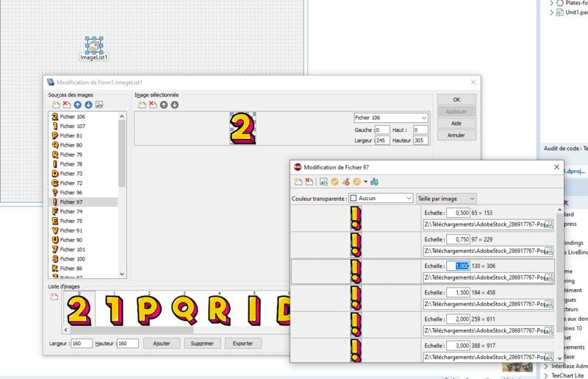Open the small arrow menu beside the magnifier icon
This screenshot has height=379, width=588.
click(x=365, y=182)
